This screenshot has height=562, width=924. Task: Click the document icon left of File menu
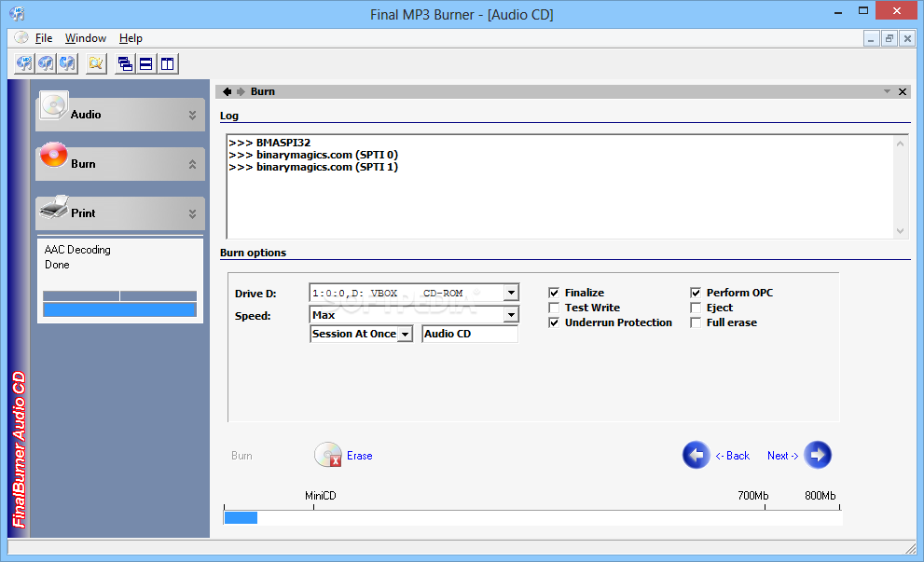21,37
